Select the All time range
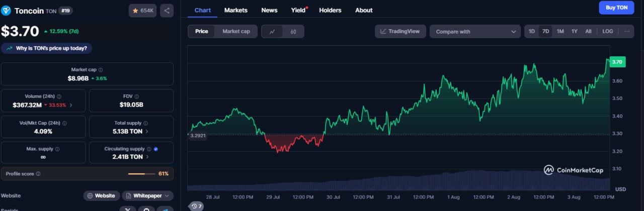The image size is (644, 211). click(x=588, y=31)
